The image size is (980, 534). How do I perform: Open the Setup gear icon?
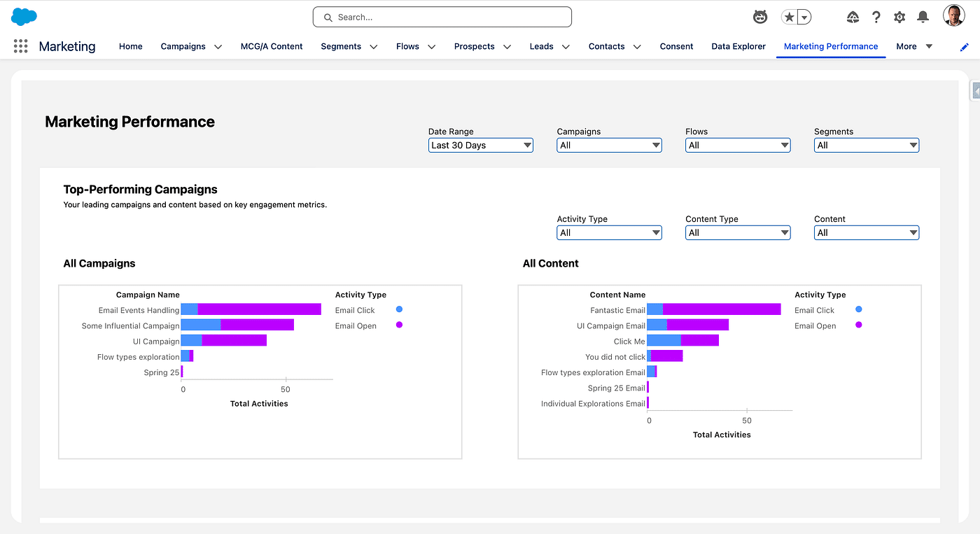(899, 17)
